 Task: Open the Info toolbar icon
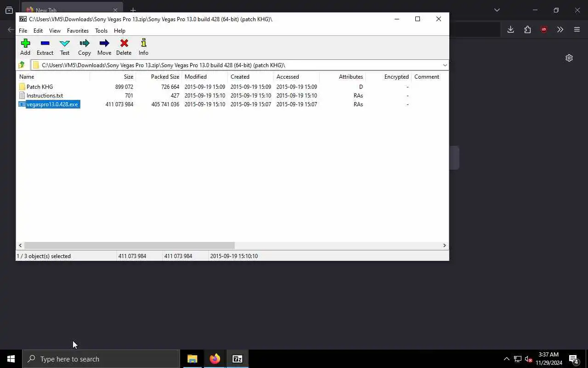tap(143, 47)
